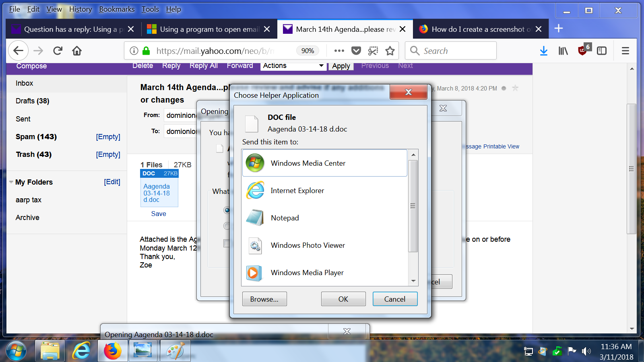Open Internet Explorer from the taskbar
This screenshot has height=362, width=644.
81,351
